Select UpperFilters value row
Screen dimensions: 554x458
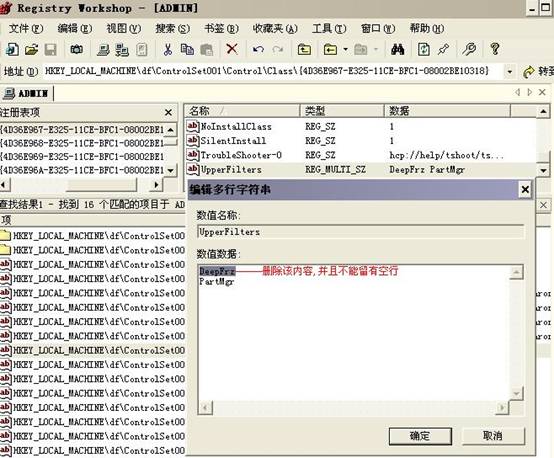coord(360,169)
